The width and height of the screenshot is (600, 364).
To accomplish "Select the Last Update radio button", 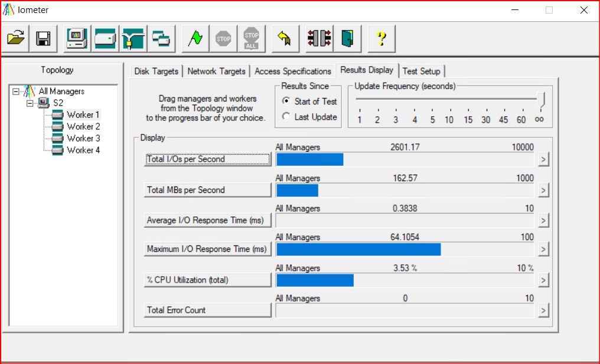I will (x=286, y=117).
